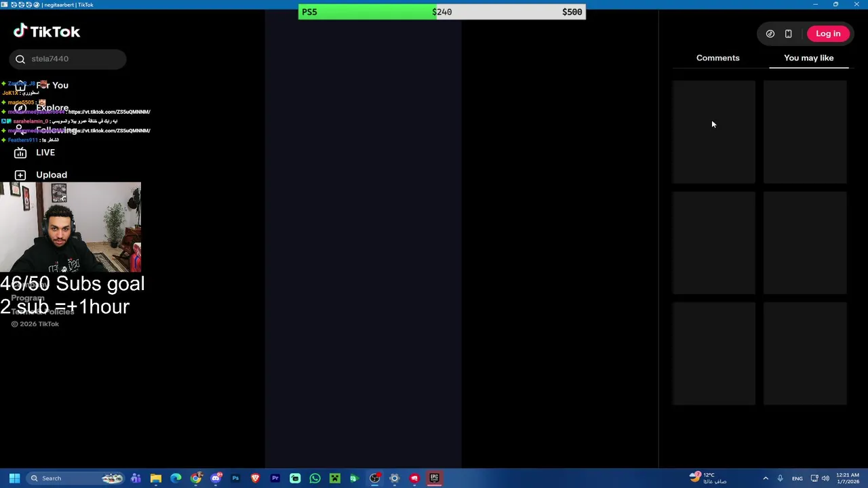Switch to Google Chrome in the taskbar
Screen dimensions: 868x488
[x=196, y=479]
